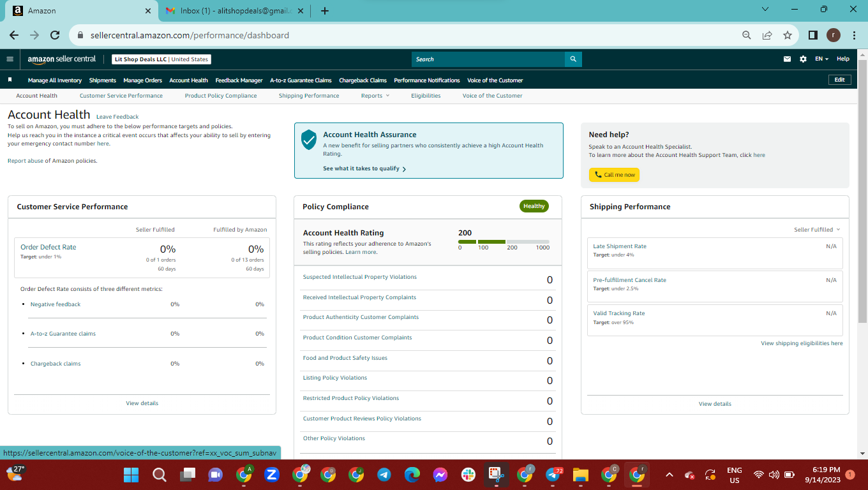The height and width of the screenshot is (490, 868).
Task: Open a new browser tab
Action: point(325,11)
